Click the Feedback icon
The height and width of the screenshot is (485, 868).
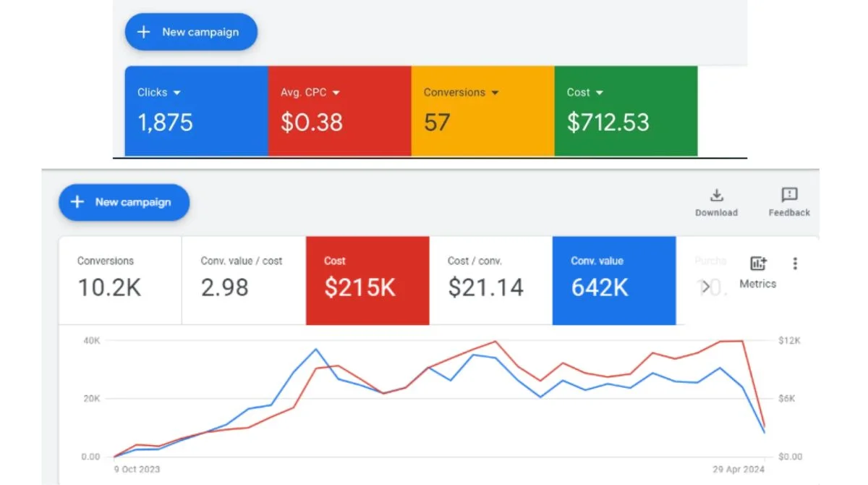(789, 195)
